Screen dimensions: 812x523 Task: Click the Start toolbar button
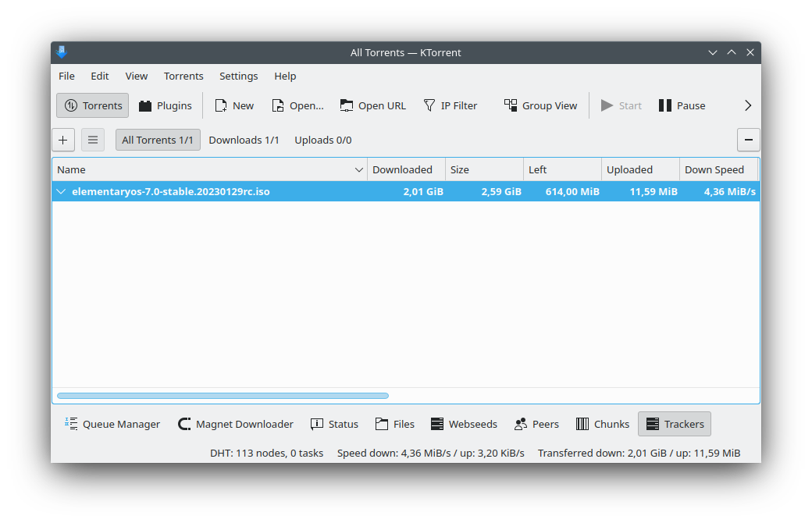(x=621, y=105)
